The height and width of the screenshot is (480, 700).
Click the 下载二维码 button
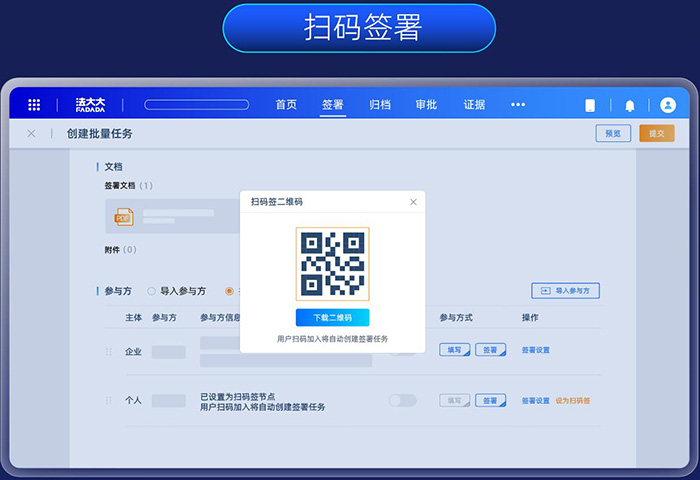[333, 317]
